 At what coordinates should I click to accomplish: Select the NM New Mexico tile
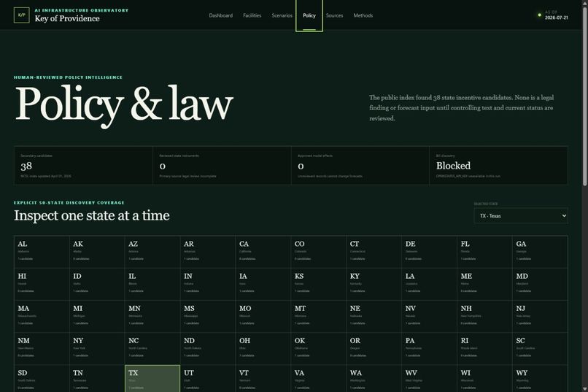(42, 348)
